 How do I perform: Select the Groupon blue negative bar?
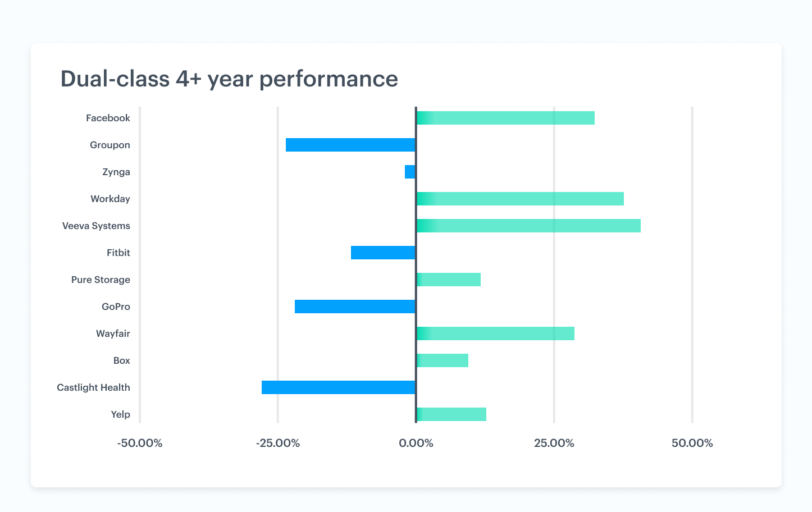[x=351, y=145]
